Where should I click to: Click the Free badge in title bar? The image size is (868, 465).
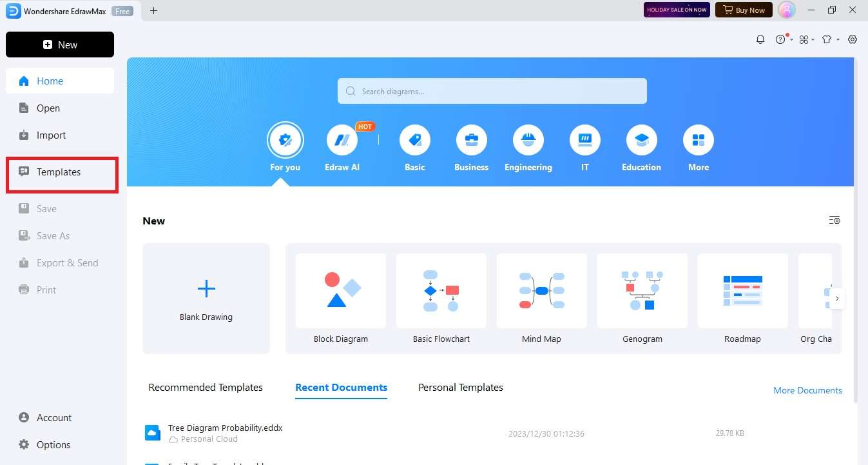pos(122,10)
